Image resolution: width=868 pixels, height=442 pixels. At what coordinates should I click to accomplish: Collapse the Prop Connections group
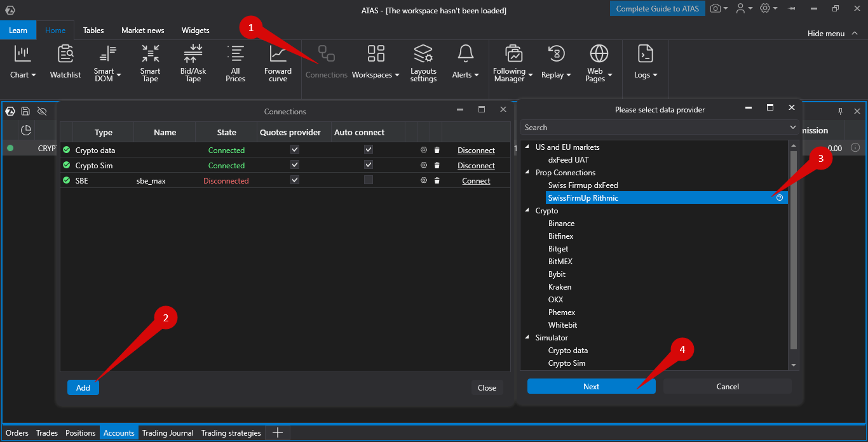[527, 172]
